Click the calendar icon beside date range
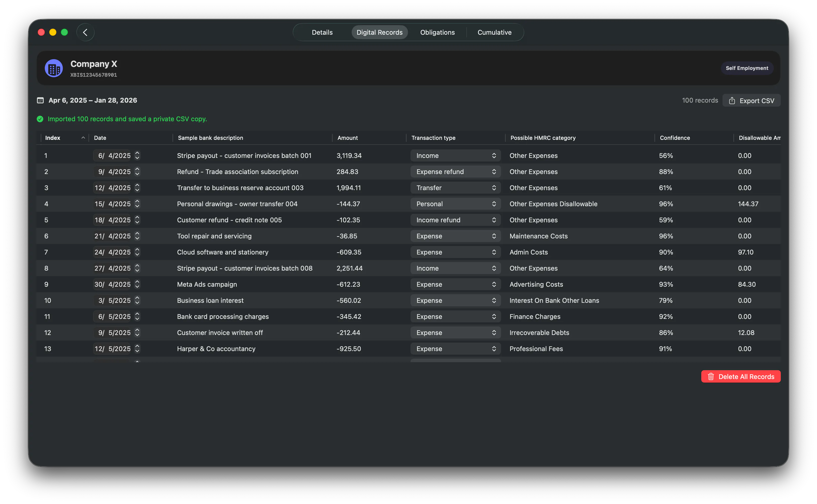Screen dimensions: 817x504 [x=40, y=100]
